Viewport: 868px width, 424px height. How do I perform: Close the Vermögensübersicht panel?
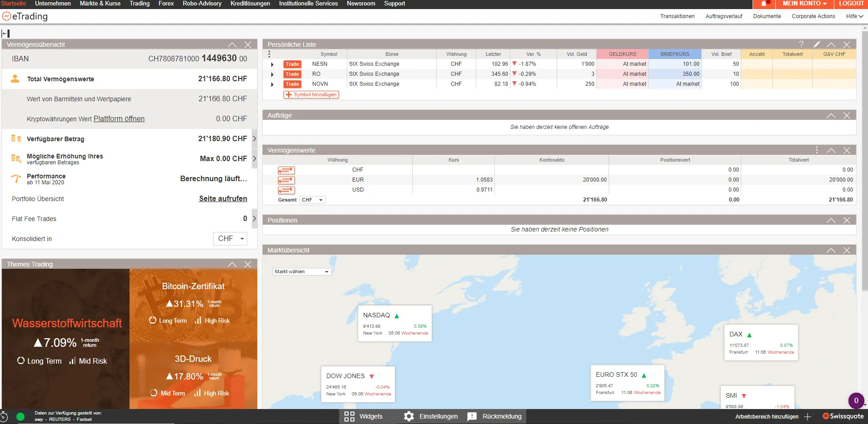point(248,44)
